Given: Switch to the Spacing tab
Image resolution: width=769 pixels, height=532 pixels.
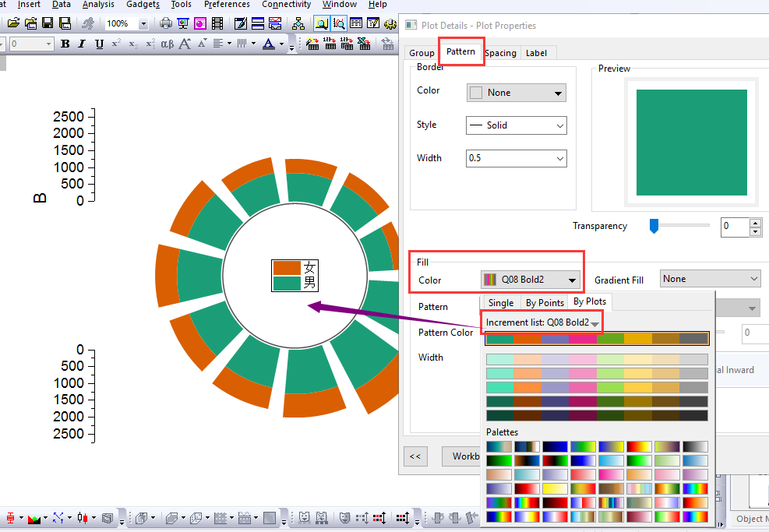Looking at the screenshot, I should point(501,53).
